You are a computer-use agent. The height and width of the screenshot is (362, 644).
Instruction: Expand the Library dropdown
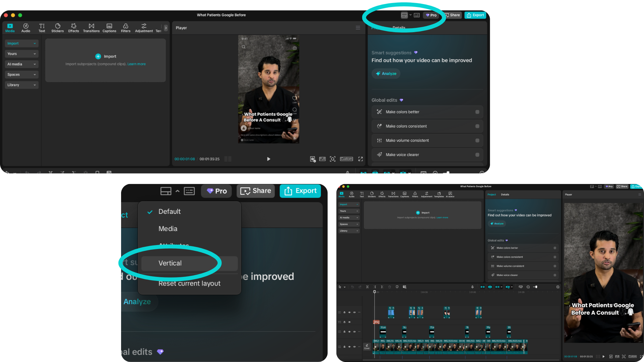[x=21, y=85]
